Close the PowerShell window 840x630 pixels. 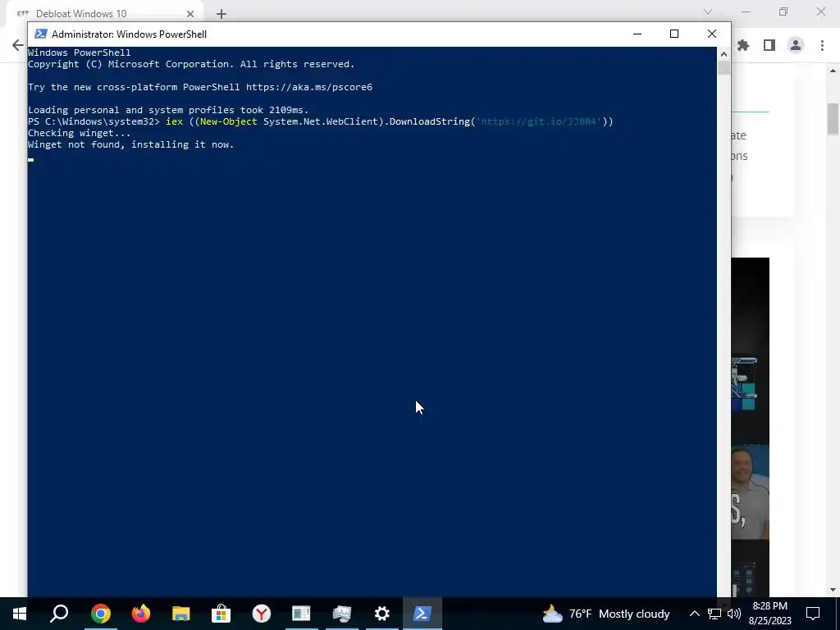pyautogui.click(x=711, y=34)
